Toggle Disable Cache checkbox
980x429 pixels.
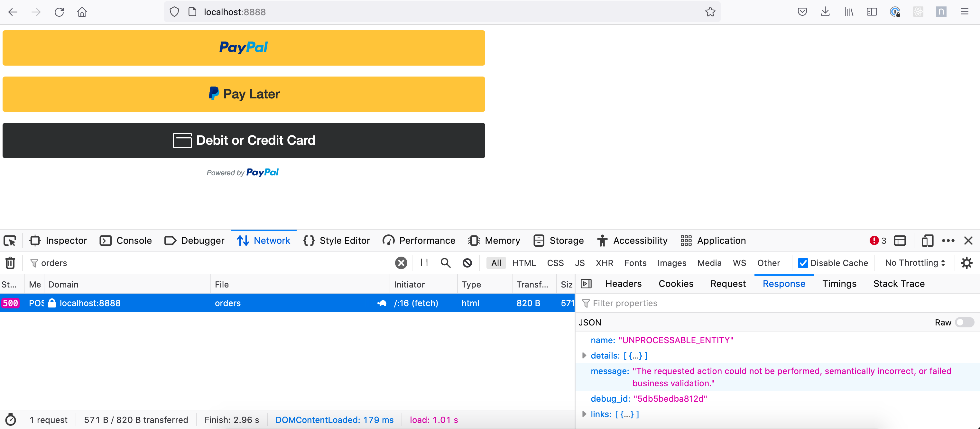click(803, 263)
